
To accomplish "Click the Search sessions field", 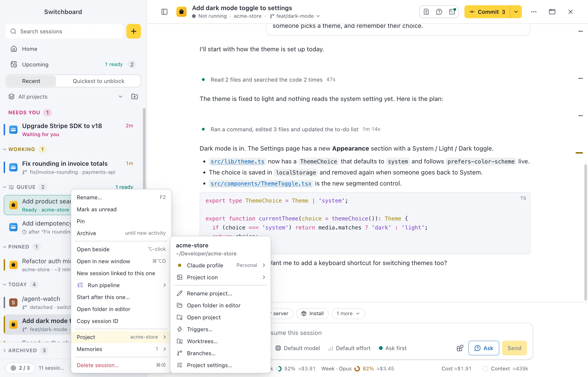I will (x=65, y=31).
